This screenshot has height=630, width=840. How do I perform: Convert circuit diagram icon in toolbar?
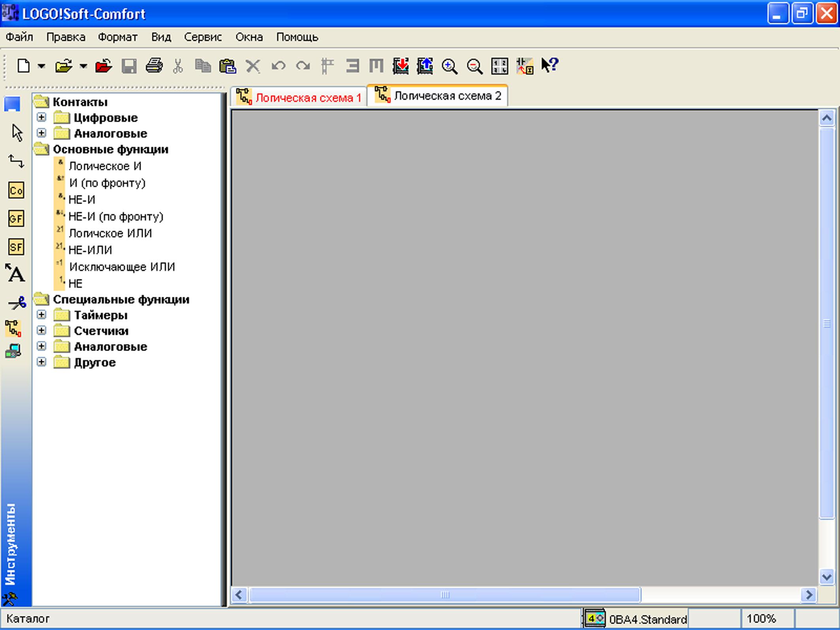click(525, 66)
